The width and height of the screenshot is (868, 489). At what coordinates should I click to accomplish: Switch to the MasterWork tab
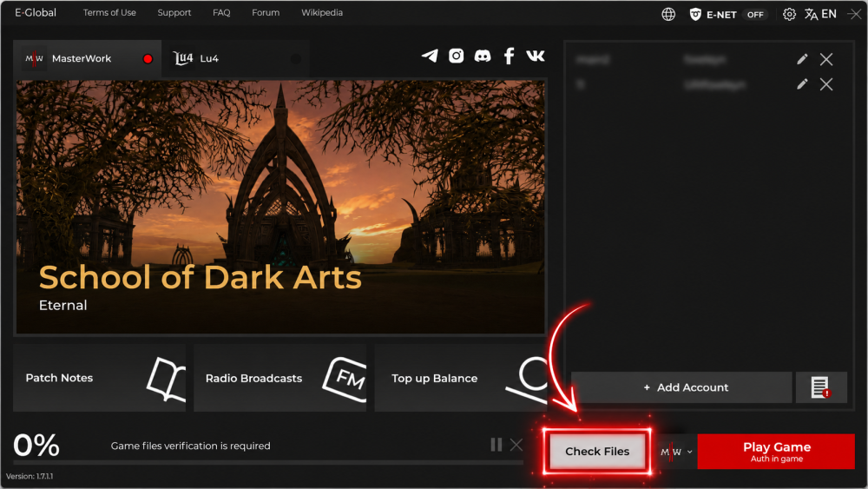tap(88, 59)
